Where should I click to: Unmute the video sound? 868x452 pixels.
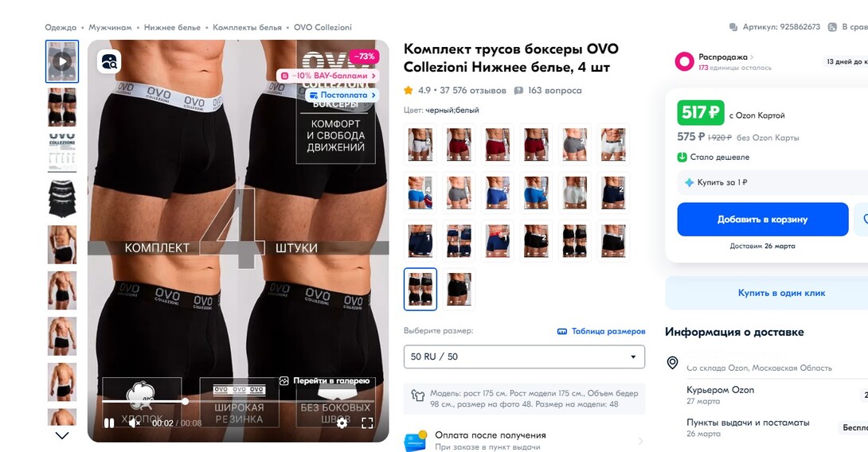tap(134, 423)
